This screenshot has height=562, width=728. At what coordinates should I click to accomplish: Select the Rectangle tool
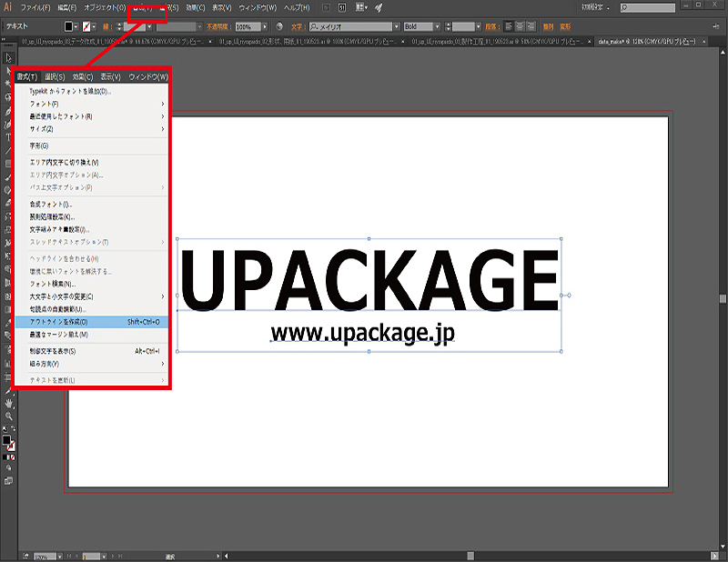[x=8, y=164]
